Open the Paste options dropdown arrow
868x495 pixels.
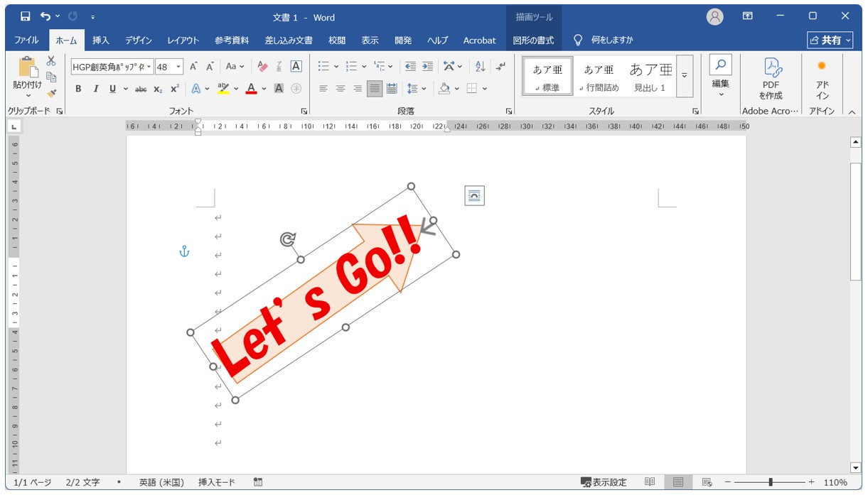[x=28, y=95]
